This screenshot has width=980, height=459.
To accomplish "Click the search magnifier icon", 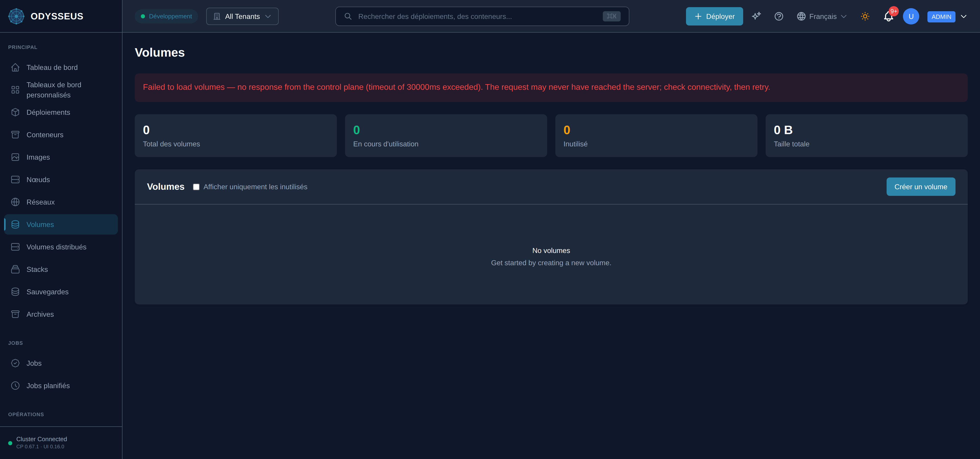I will point(348,16).
